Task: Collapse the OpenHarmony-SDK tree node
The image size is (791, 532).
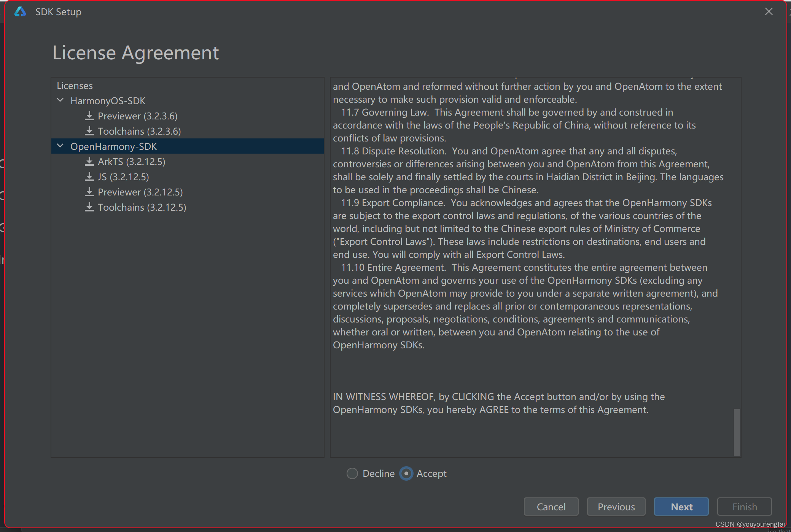Action: coord(60,146)
